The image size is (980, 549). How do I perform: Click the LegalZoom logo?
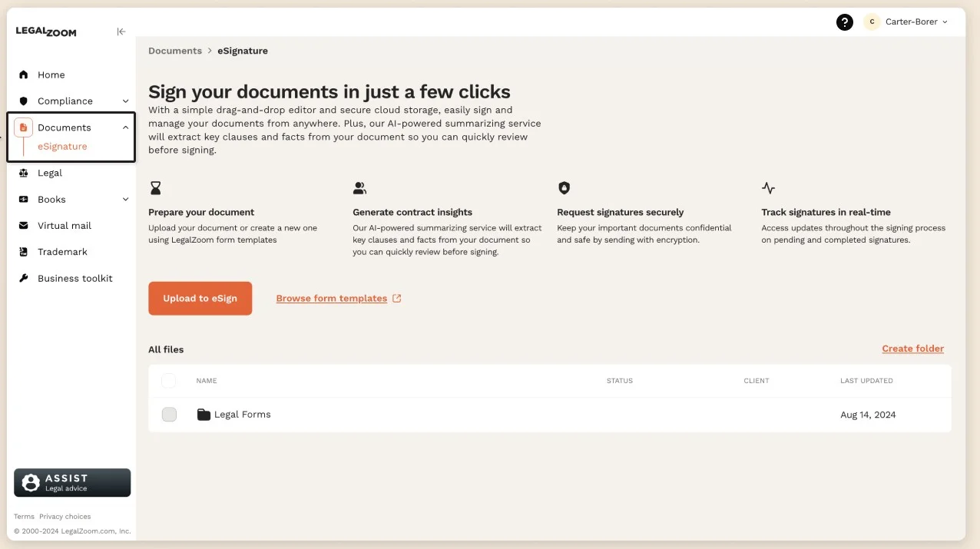46,31
